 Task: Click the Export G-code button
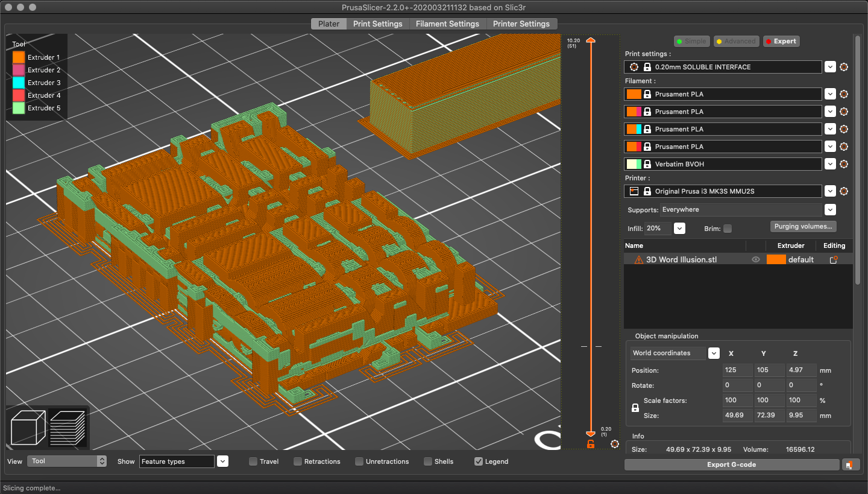click(x=731, y=465)
